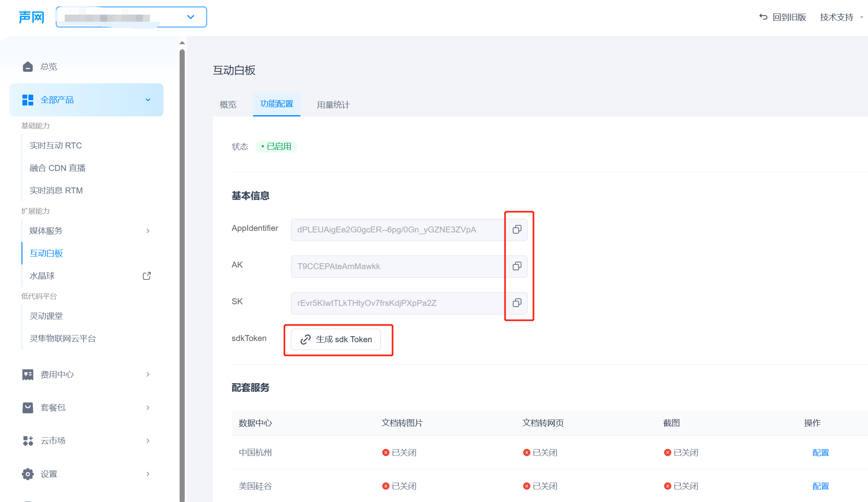Click 中国杭州 data center cell

(255, 453)
